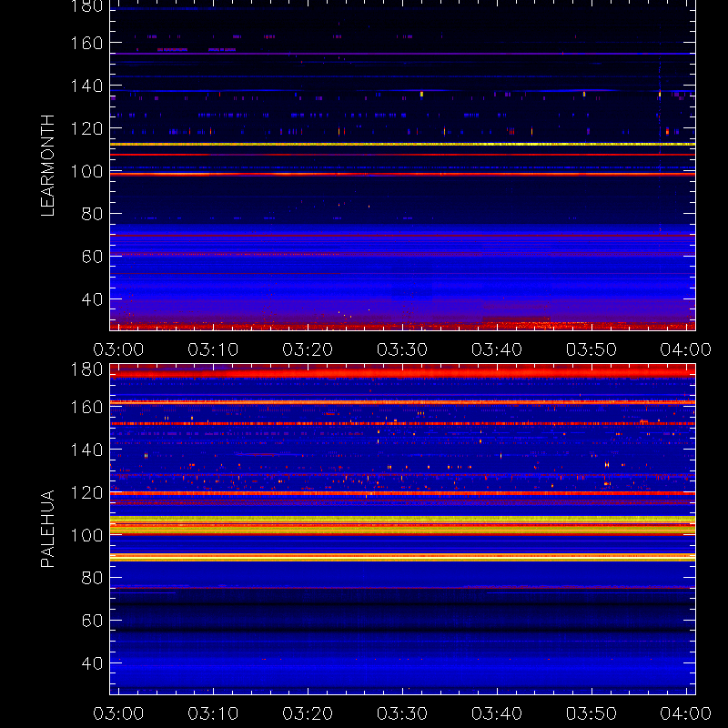Click Learmonth plot's 03:30 time label
728x728 pixels.
pos(402,349)
